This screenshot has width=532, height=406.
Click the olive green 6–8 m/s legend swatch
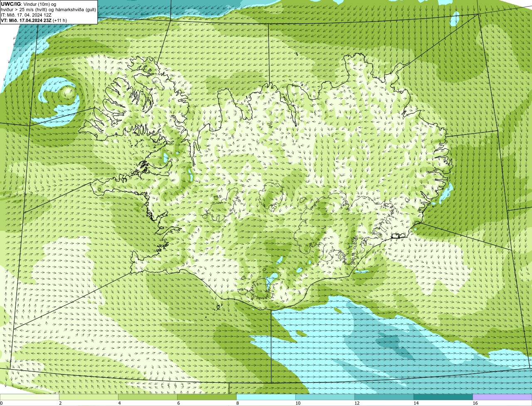tap(207, 397)
